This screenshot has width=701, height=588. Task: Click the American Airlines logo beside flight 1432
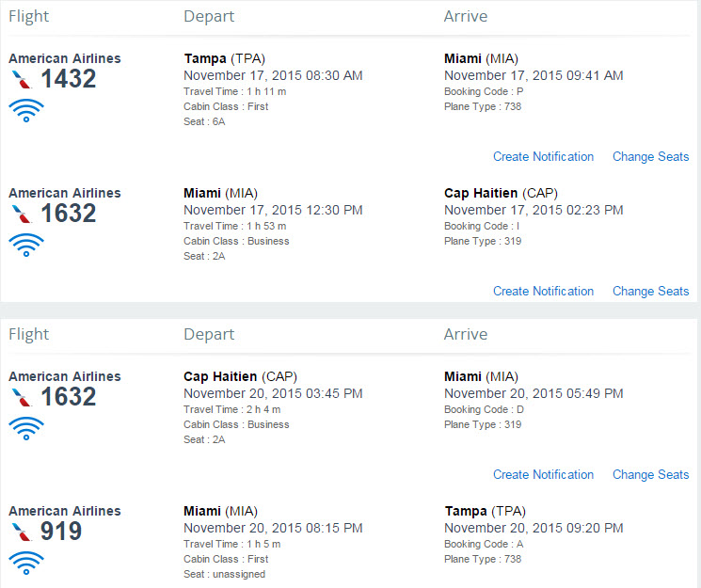(22, 80)
